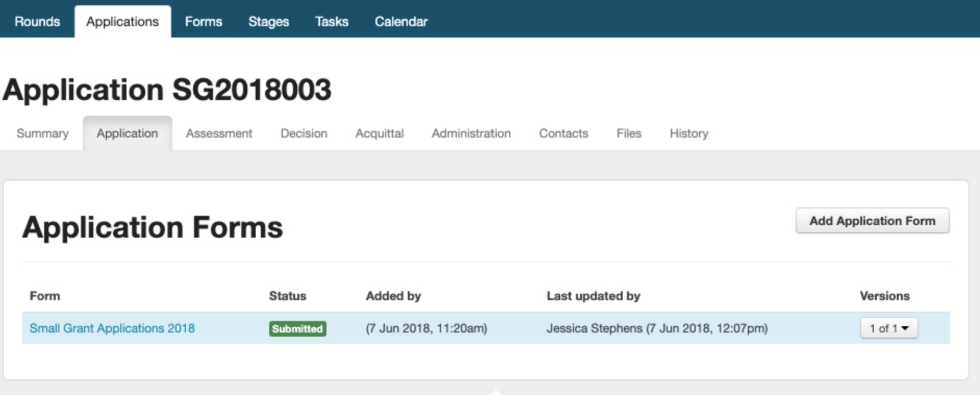Open the Small Grant Applications 2018 link
Image resolution: width=980 pixels, height=395 pixels.
pyautogui.click(x=112, y=328)
